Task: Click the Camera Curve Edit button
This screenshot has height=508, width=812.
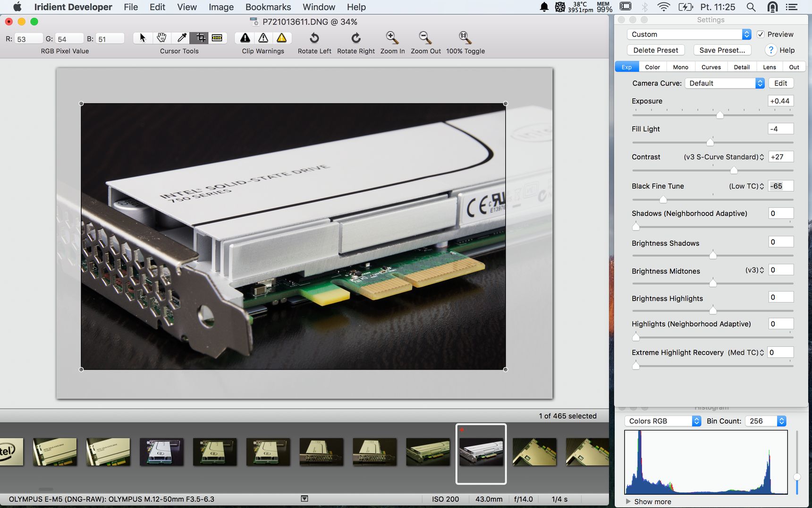Action: coord(781,83)
